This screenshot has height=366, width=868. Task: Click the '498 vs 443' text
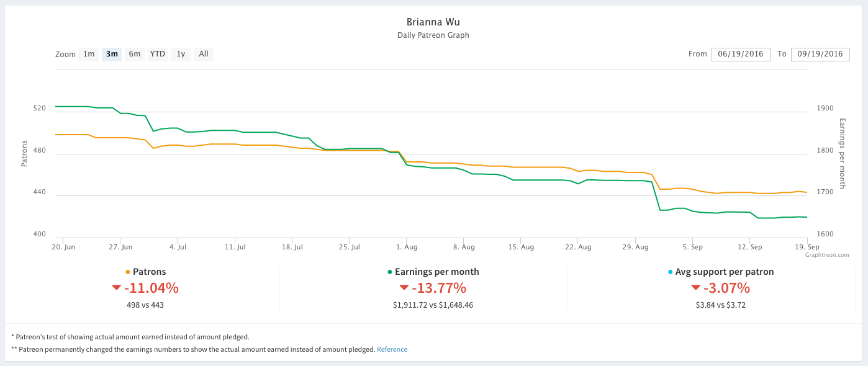145,305
